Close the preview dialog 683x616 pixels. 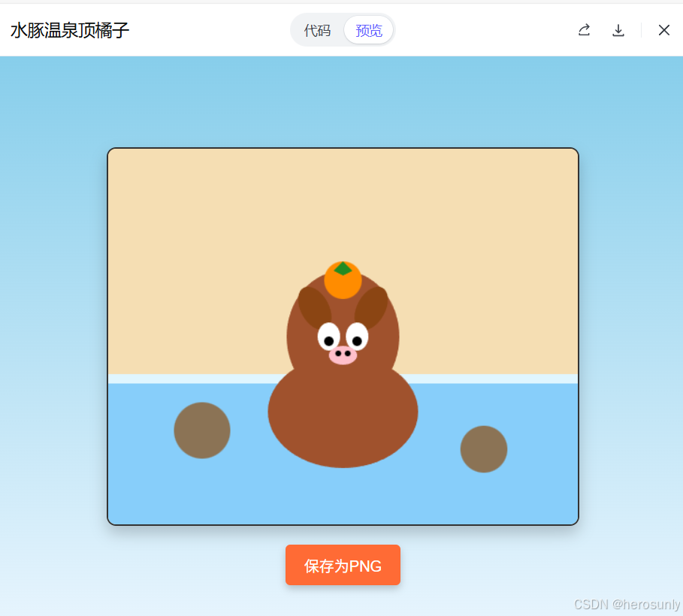coord(663,30)
